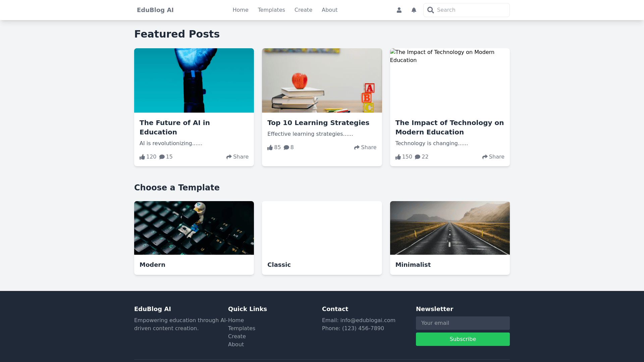Share the Impact of Technology post
The image size is (644, 362).
click(x=493, y=157)
